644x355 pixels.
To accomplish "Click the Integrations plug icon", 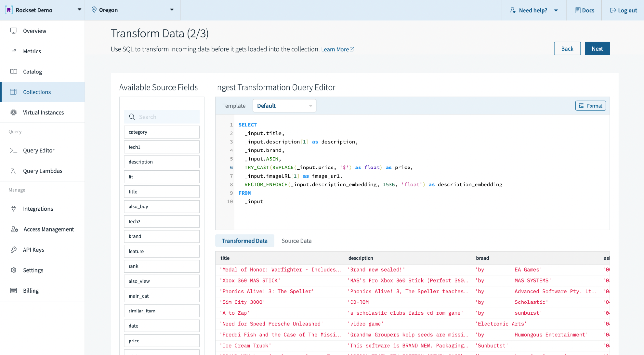I will pyautogui.click(x=14, y=209).
